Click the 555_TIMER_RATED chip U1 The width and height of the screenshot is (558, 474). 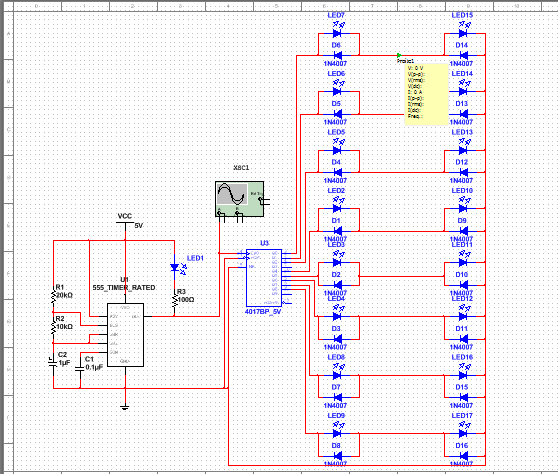click(x=125, y=335)
